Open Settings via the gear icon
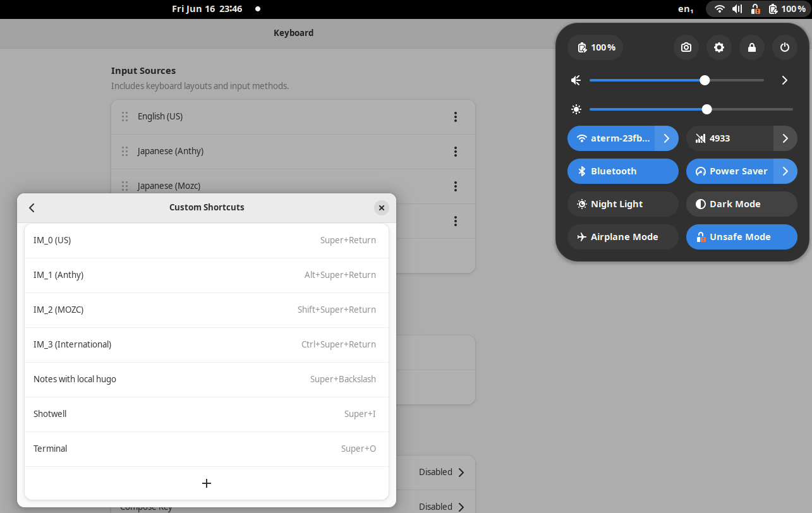The width and height of the screenshot is (812, 513). pos(719,47)
